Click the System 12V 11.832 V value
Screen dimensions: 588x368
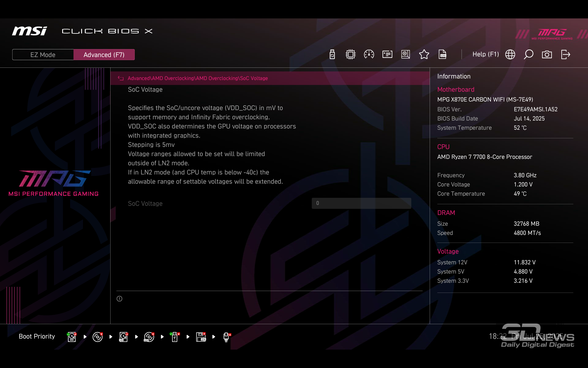[525, 263]
